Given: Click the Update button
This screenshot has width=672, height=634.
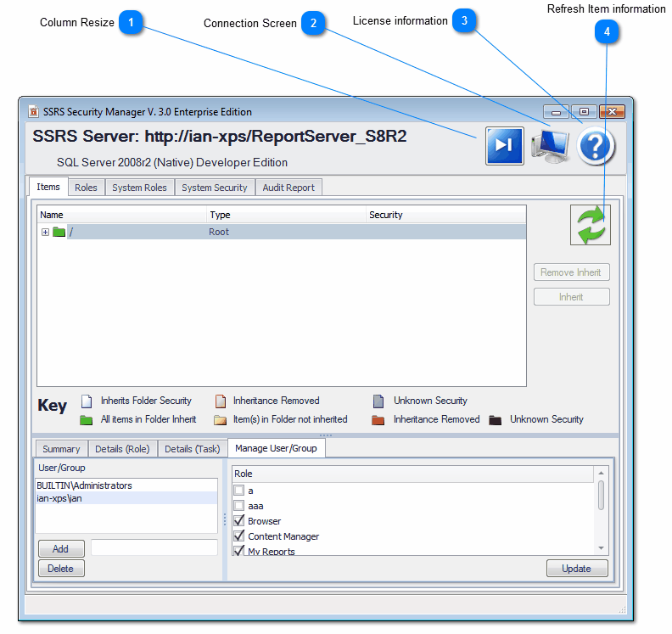Looking at the screenshot, I should tap(577, 568).
